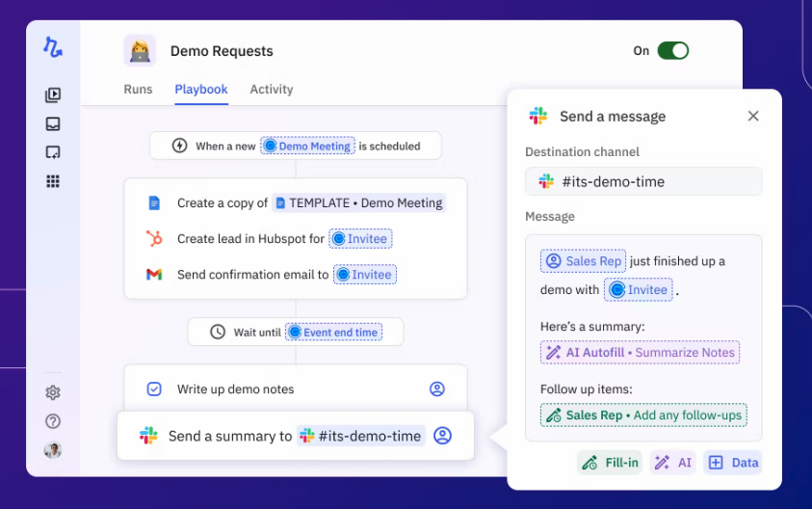Close the Send a message panel

[753, 116]
